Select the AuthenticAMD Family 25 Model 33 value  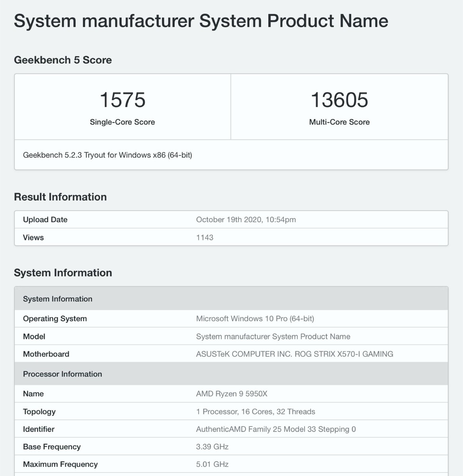click(276, 429)
